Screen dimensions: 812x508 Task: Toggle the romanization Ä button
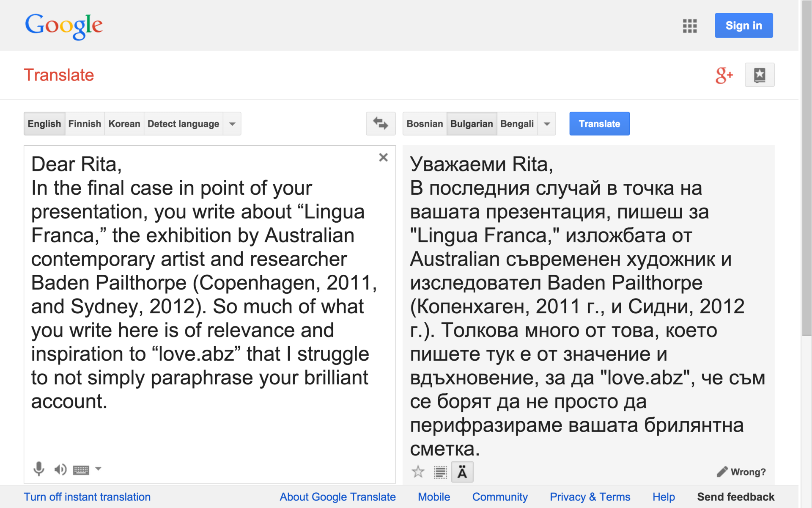click(x=462, y=472)
